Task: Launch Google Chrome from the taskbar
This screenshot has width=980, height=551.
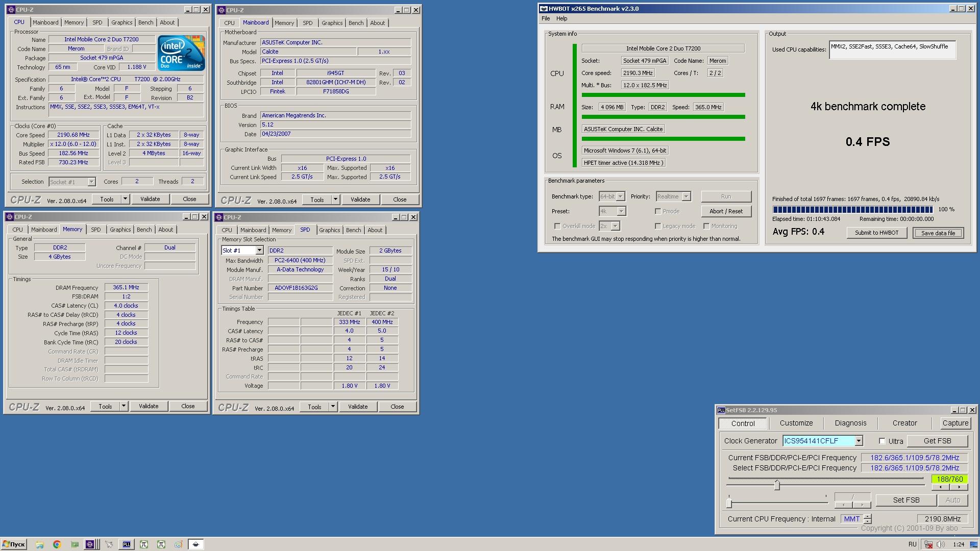Action: [x=57, y=544]
